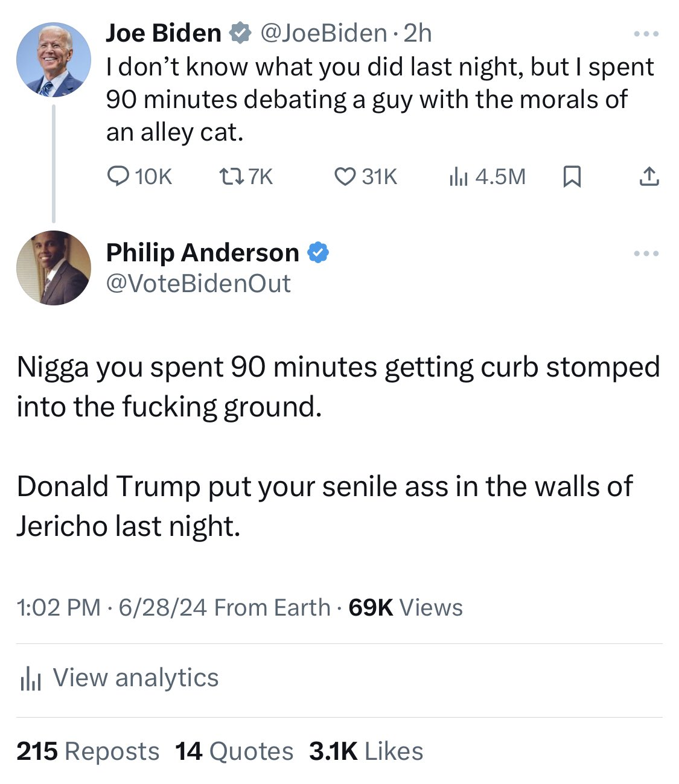Click Joe Biden's display name
The image size is (679, 784).
163,33
